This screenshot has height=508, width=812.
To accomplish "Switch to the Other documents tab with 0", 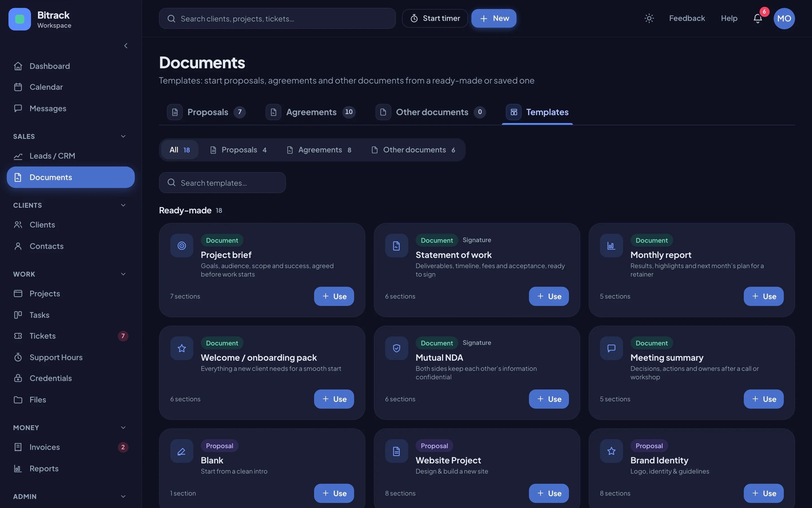I will (431, 112).
